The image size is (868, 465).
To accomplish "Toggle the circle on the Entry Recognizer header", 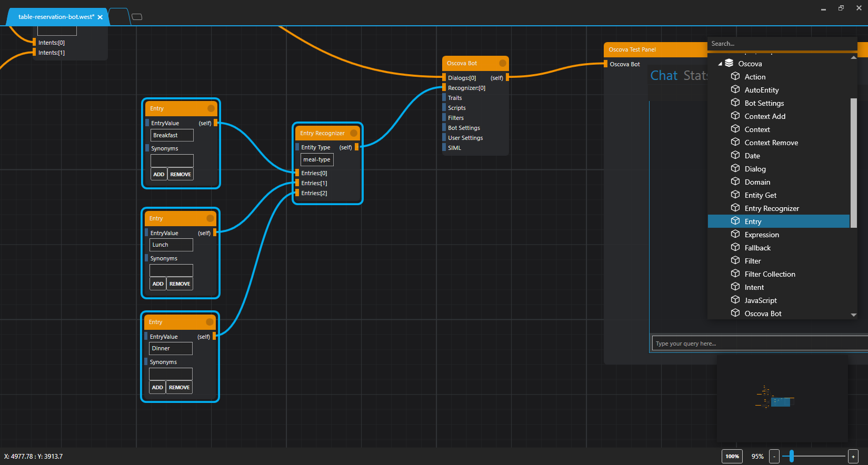I will (x=354, y=133).
